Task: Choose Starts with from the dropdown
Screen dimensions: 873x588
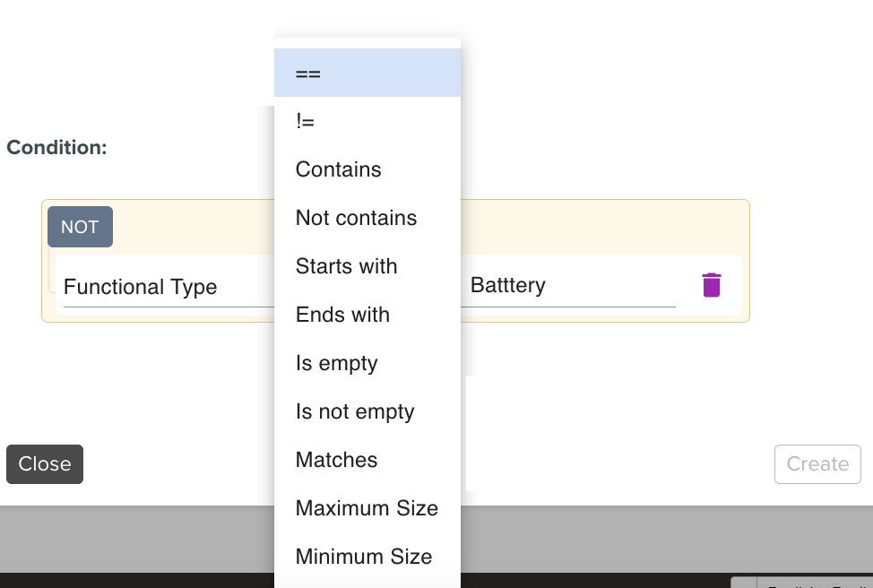Action: pos(367,266)
